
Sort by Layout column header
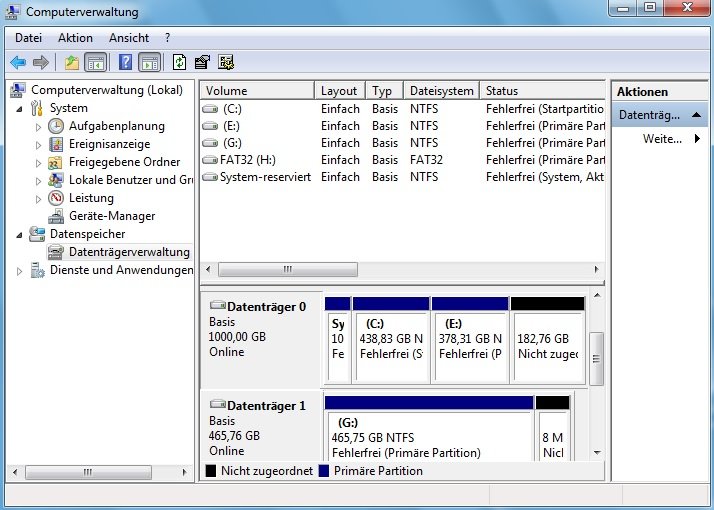click(x=340, y=91)
